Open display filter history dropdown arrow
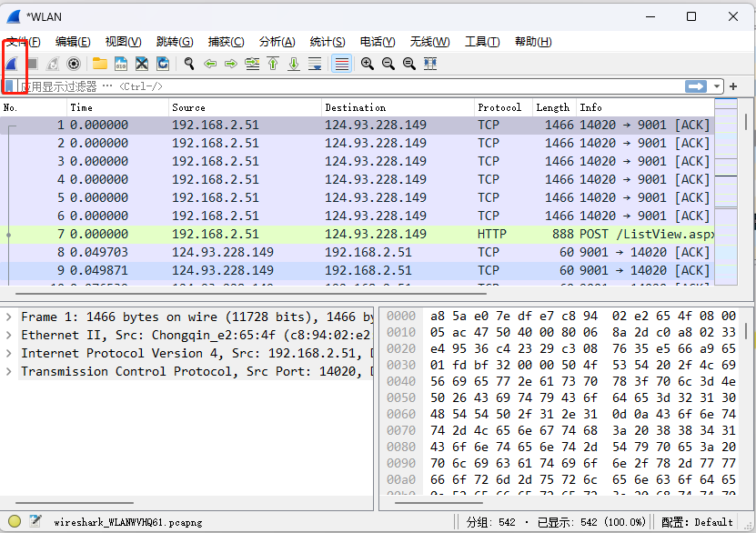Screen dimensions: 756x533 pyautogui.click(x=717, y=86)
